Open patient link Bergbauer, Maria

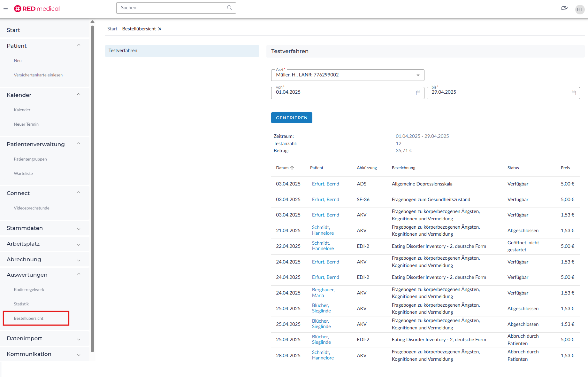point(323,293)
